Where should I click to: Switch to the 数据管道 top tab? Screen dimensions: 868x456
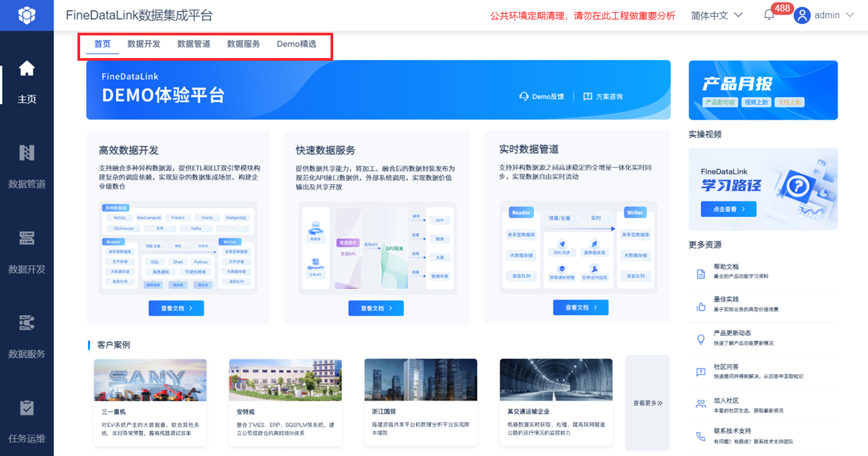194,44
